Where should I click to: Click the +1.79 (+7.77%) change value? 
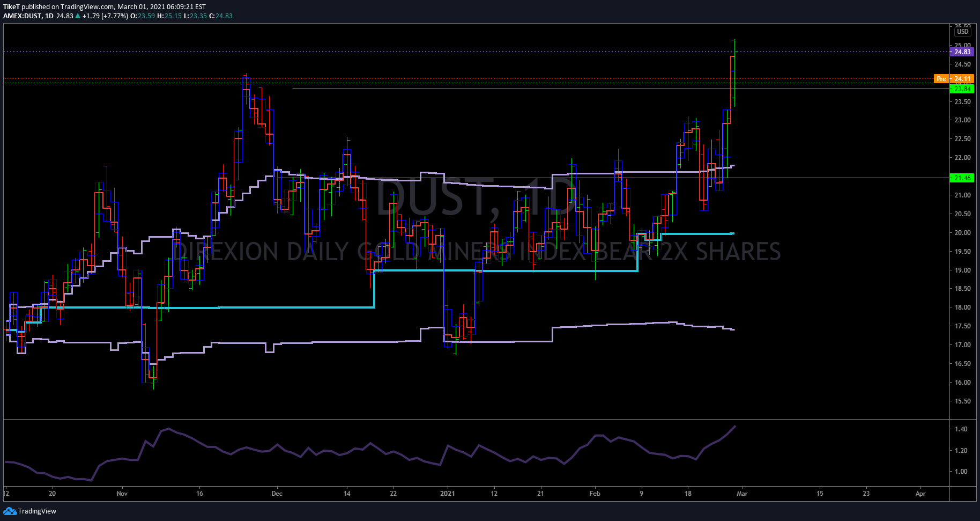105,16
